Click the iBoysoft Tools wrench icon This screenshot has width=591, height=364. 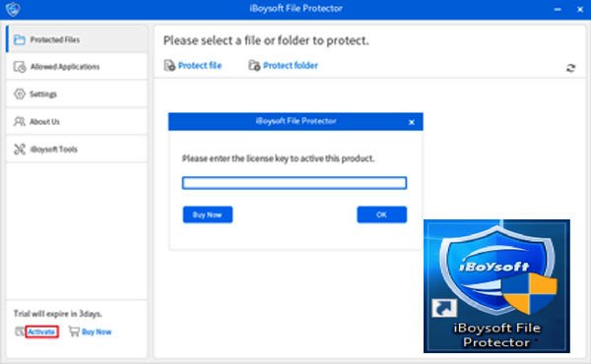click(x=20, y=150)
